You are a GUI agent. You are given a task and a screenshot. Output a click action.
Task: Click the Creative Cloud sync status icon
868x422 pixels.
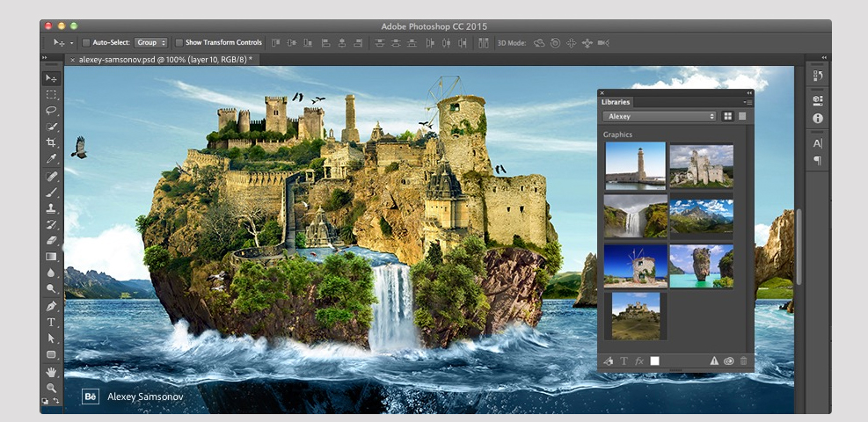tap(728, 360)
